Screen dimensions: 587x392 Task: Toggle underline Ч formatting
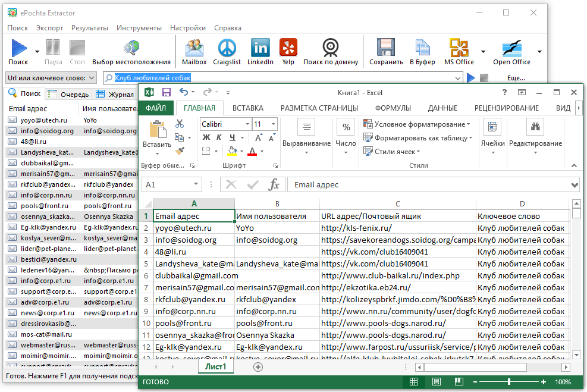click(x=233, y=137)
